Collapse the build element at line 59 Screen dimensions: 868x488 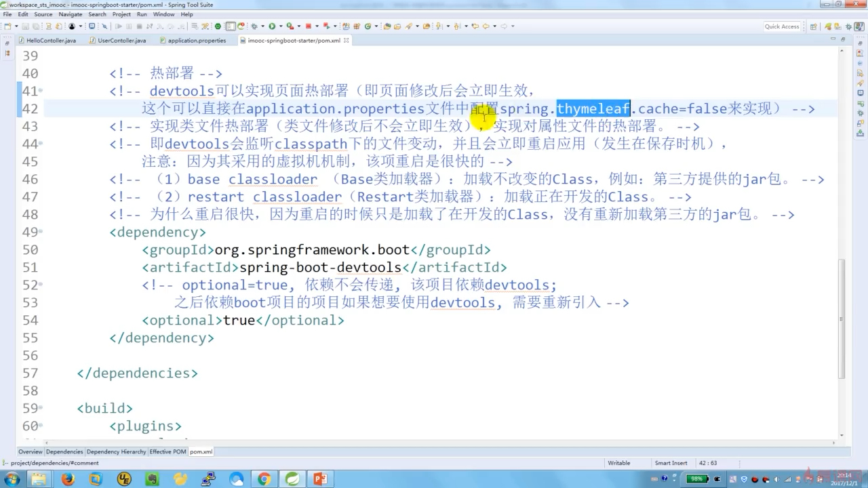(41, 408)
